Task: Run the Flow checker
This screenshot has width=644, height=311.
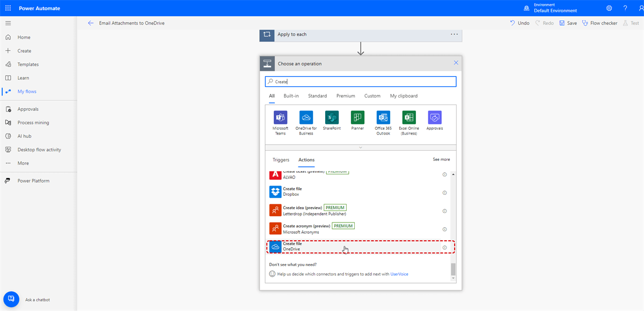Action: 599,23
